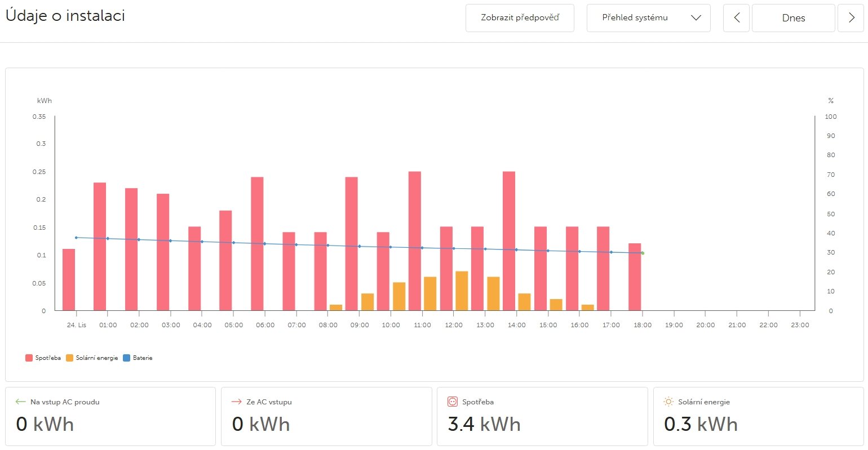Go to previous day with left chevron
This screenshot has width=868, height=450.
(736, 18)
